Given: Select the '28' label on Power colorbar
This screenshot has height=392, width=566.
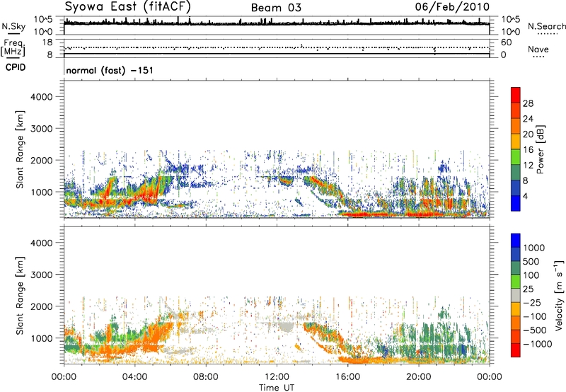Looking at the screenshot, I should pyautogui.click(x=528, y=103).
